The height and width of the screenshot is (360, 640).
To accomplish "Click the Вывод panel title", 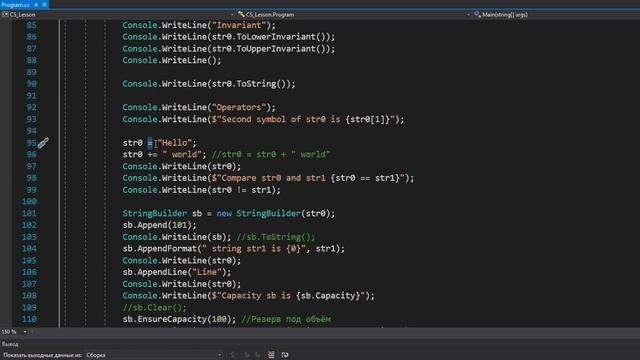I will click(10, 344).
